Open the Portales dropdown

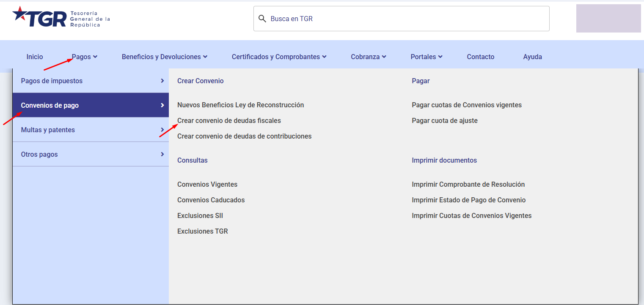427,57
